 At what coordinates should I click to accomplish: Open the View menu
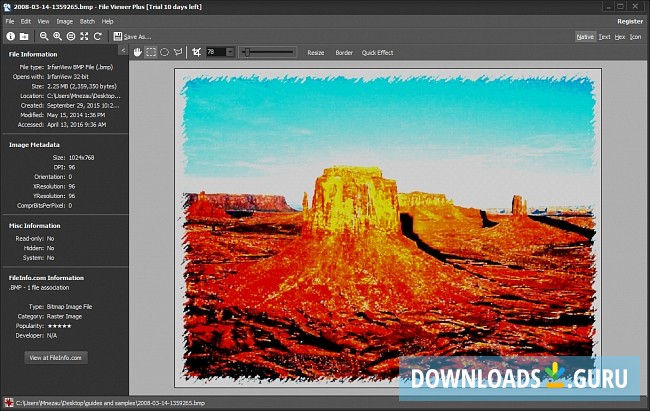(x=43, y=22)
